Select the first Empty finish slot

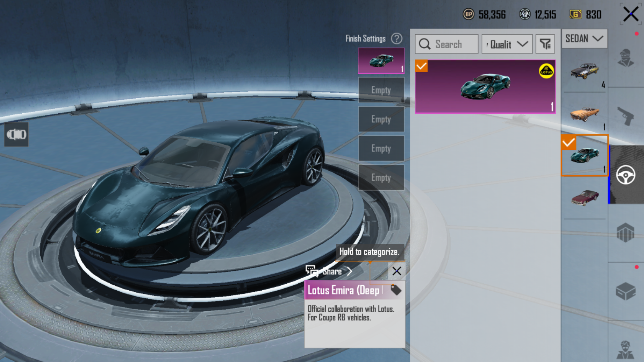[x=381, y=90]
